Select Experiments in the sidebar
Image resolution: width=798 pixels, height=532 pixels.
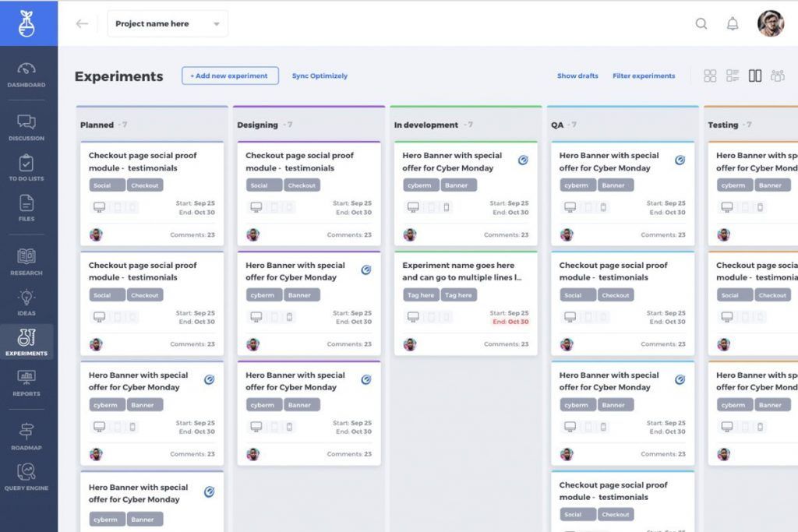point(26,342)
